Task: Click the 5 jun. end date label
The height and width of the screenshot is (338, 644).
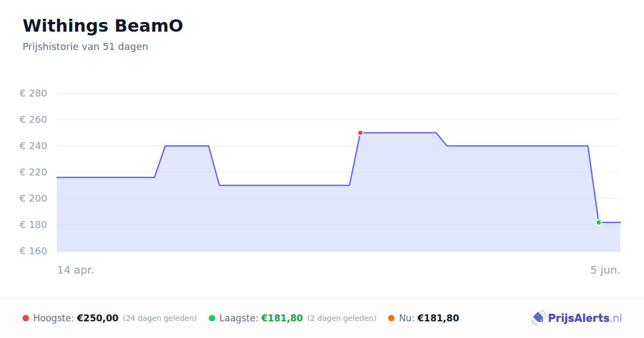Action: pyautogui.click(x=605, y=270)
